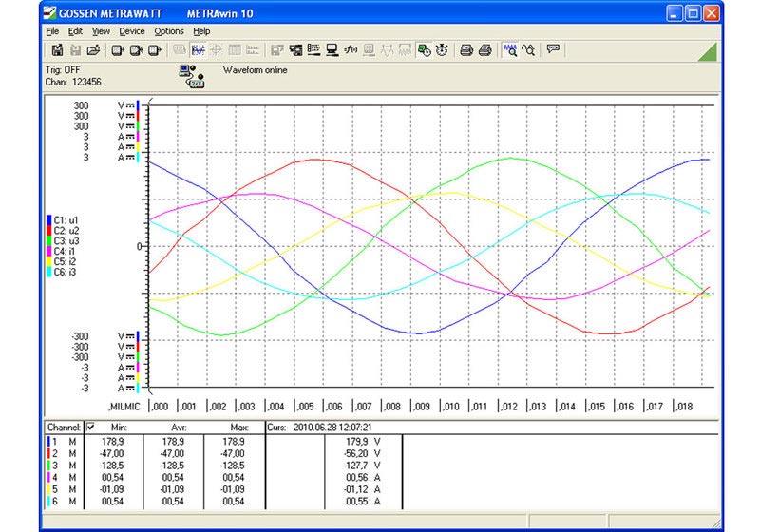Click the Chan: 123456 status text
The height and width of the screenshot is (532, 760).
tap(73, 82)
